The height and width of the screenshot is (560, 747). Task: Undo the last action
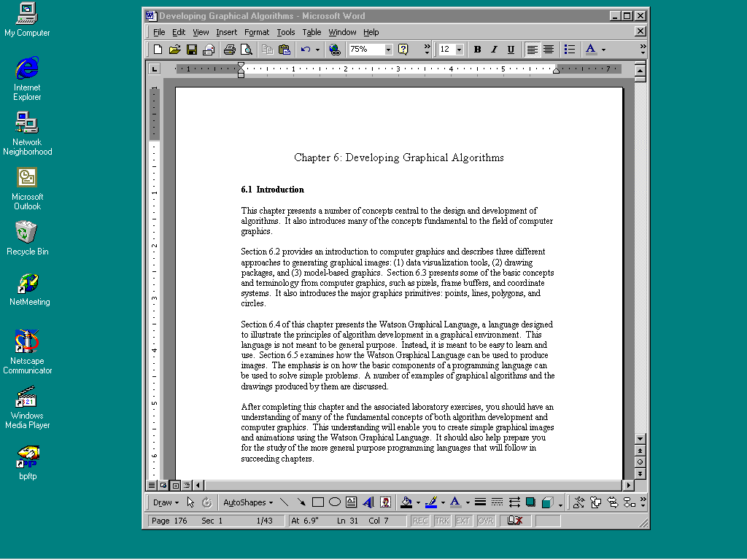pos(306,50)
